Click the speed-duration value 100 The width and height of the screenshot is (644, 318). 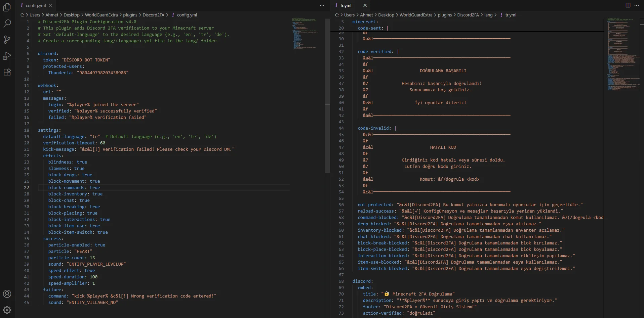[93, 277]
